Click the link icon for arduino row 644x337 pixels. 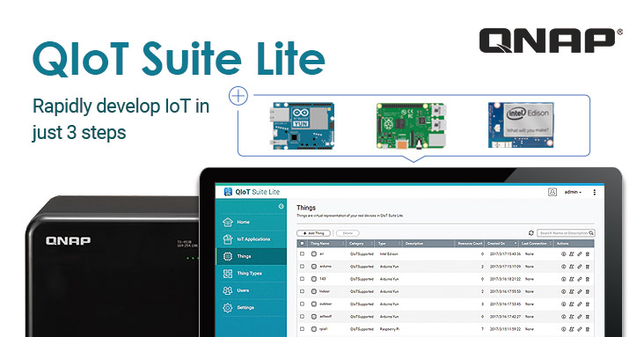(x=580, y=267)
